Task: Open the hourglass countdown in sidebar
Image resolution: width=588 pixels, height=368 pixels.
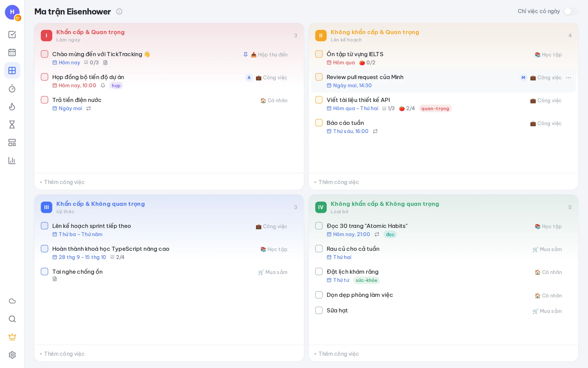Action: pyautogui.click(x=12, y=125)
